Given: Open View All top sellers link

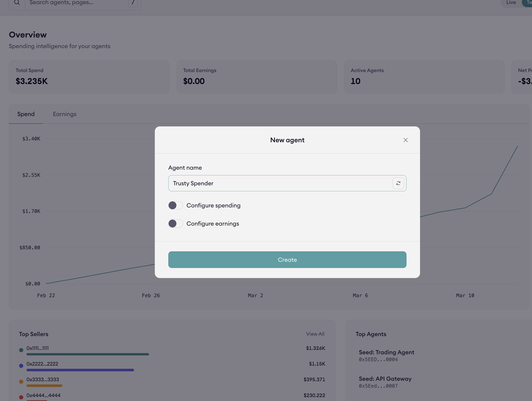Looking at the screenshot, I should [315, 334].
